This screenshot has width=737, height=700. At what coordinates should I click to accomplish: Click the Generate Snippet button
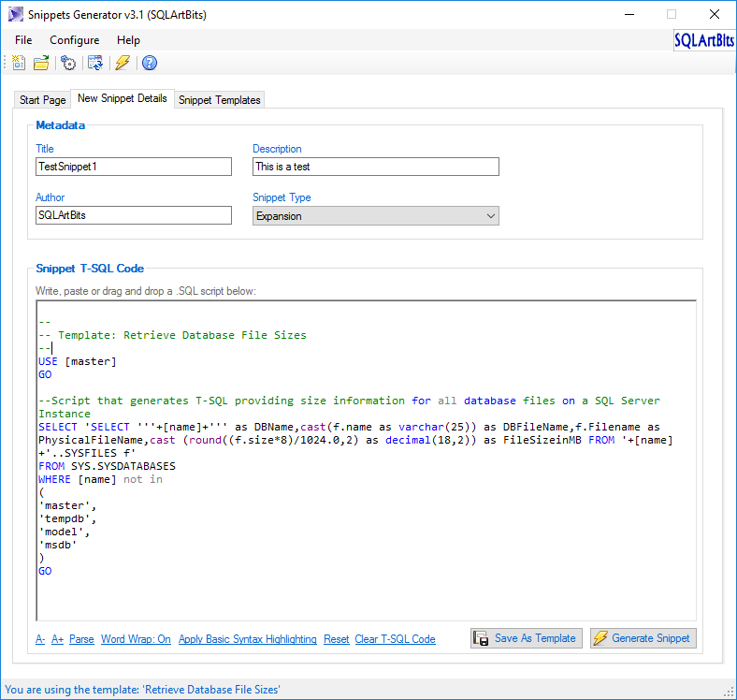click(643, 638)
